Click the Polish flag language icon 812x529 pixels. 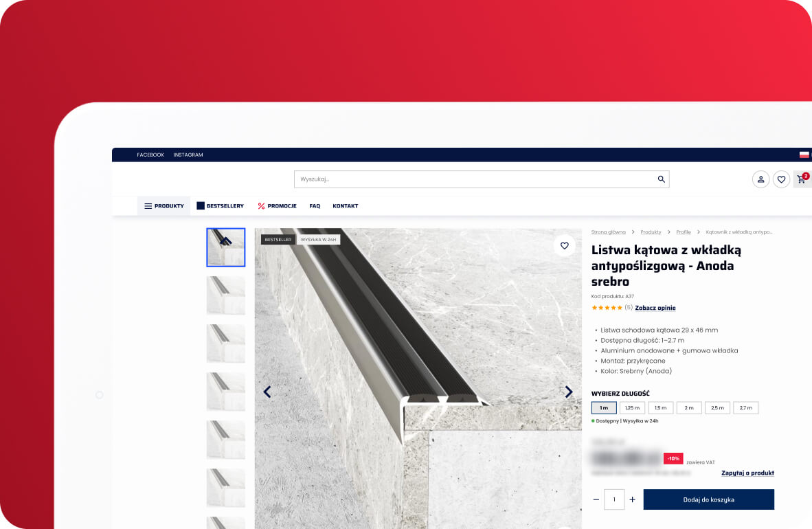804,155
